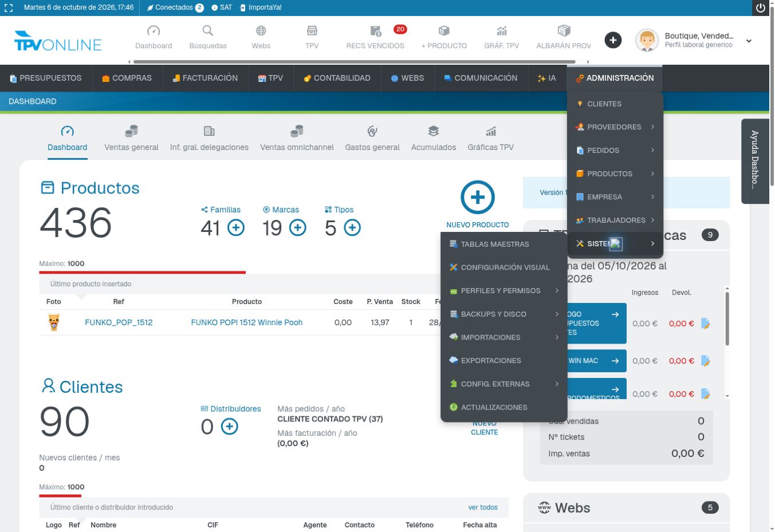Image resolution: width=775 pixels, height=532 pixels.
Task: Open the FUNKO_POP_1512 product link
Action: pos(119,322)
